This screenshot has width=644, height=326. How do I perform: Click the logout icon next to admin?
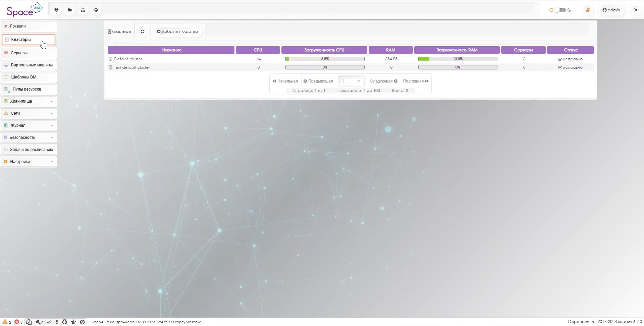coord(636,10)
